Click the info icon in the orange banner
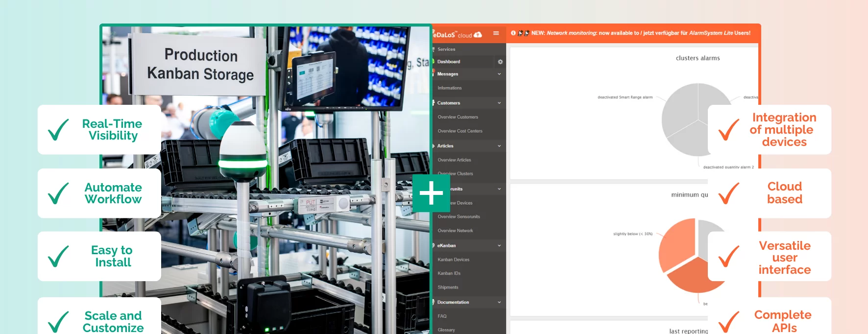This screenshot has width=868, height=334. (x=513, y=33)
